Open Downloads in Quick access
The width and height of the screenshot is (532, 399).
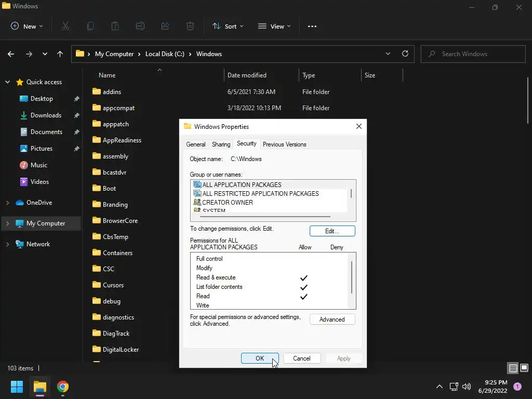[46, 115]
